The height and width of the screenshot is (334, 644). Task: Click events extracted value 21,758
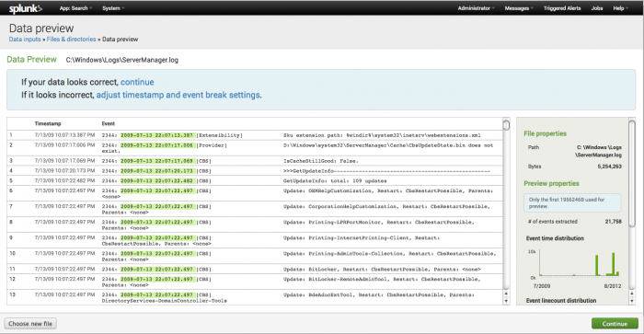click(614, 222)
